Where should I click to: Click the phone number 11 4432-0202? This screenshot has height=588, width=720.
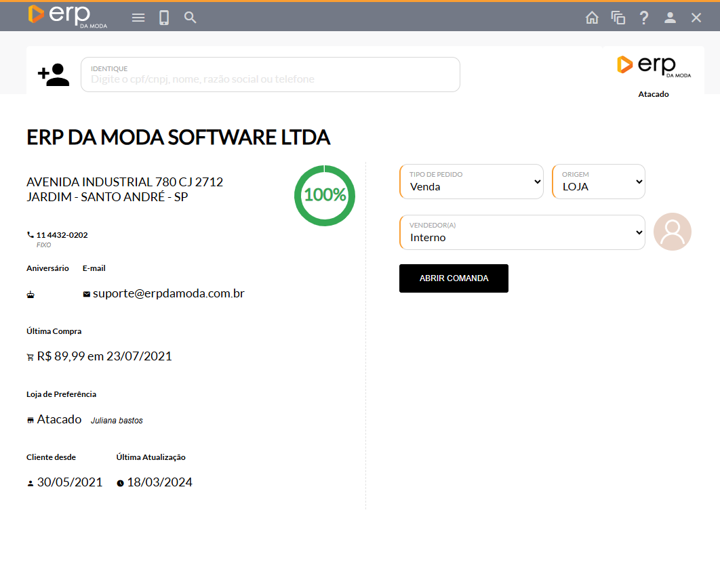[x=62, y=235]
